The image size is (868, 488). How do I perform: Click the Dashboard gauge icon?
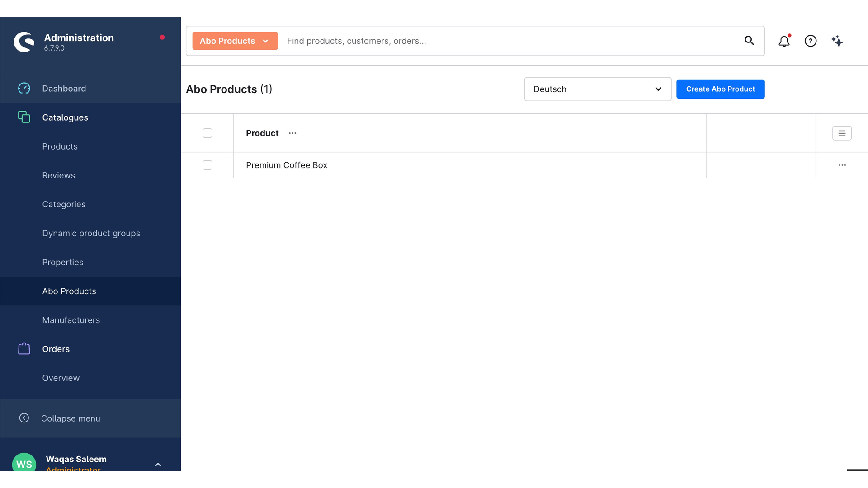click(24, 88)
